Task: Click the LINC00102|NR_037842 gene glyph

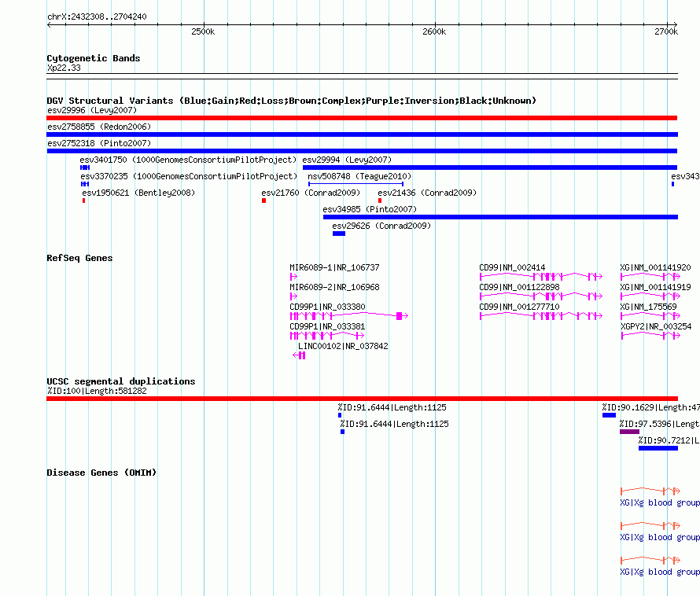Action: [299, 355]
